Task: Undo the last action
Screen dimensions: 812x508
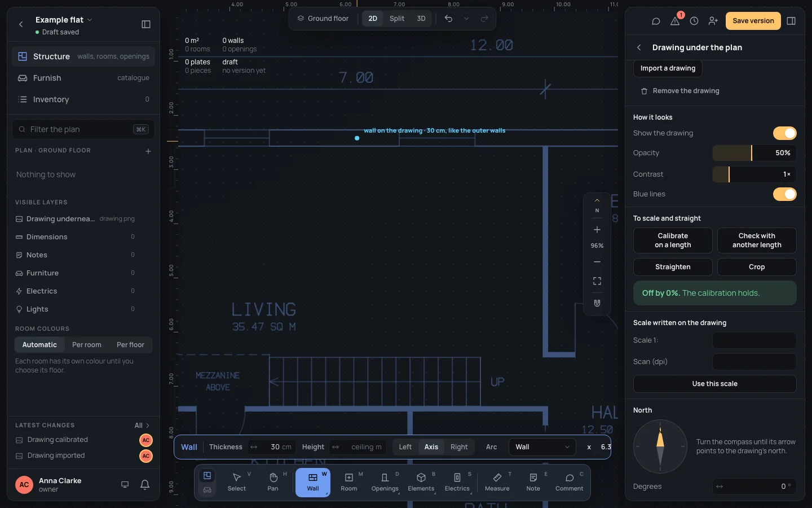Action: 448,19
